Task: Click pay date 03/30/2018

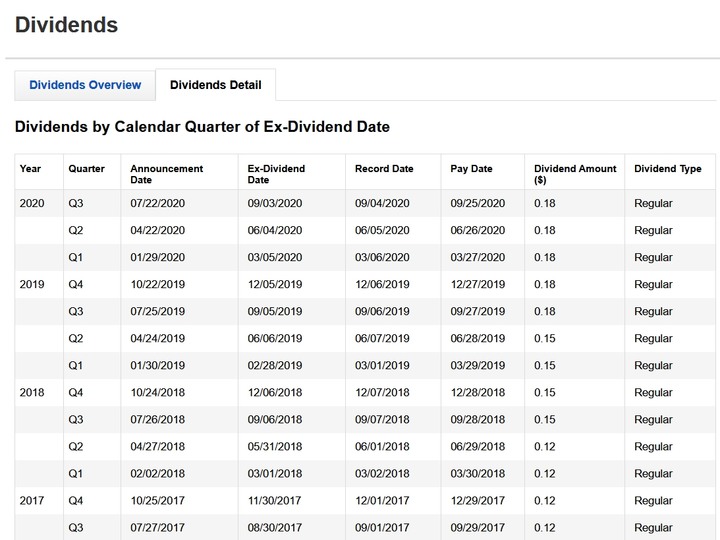Action: pyautogui.click(x=478, y=473)
